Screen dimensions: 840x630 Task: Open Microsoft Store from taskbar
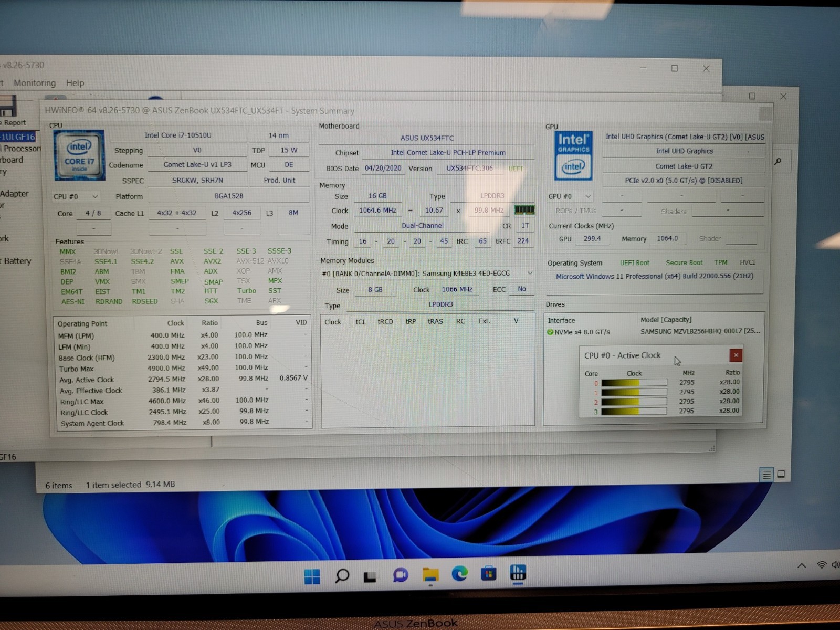click(x=489, y=573)
